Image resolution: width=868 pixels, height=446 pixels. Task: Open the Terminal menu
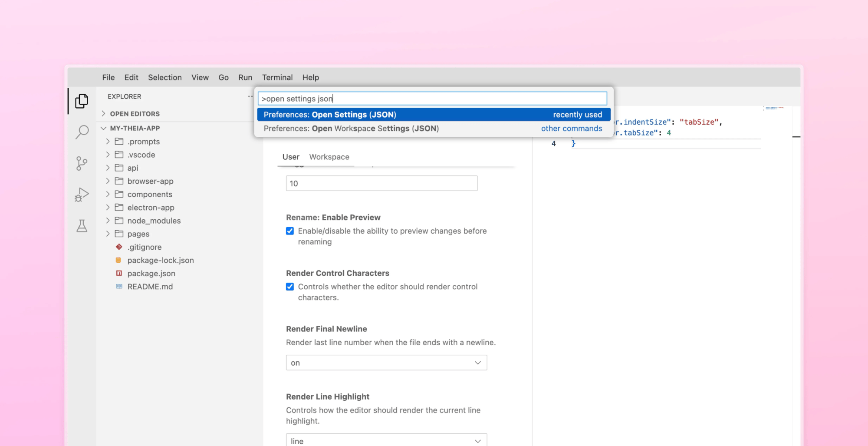tap(277, 77)
